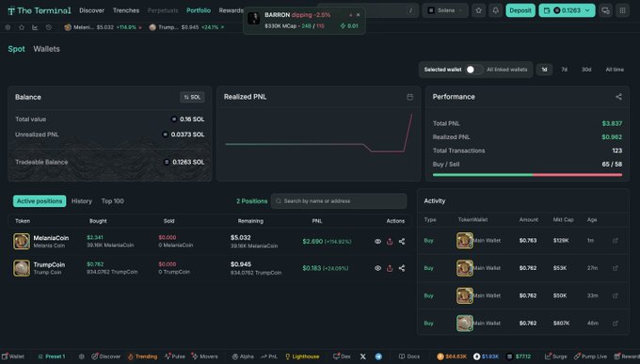Open external link for the 33m Buy activity
Image resolution: width=640 pixels, height=364 pixels.
(x=616, y=295)
